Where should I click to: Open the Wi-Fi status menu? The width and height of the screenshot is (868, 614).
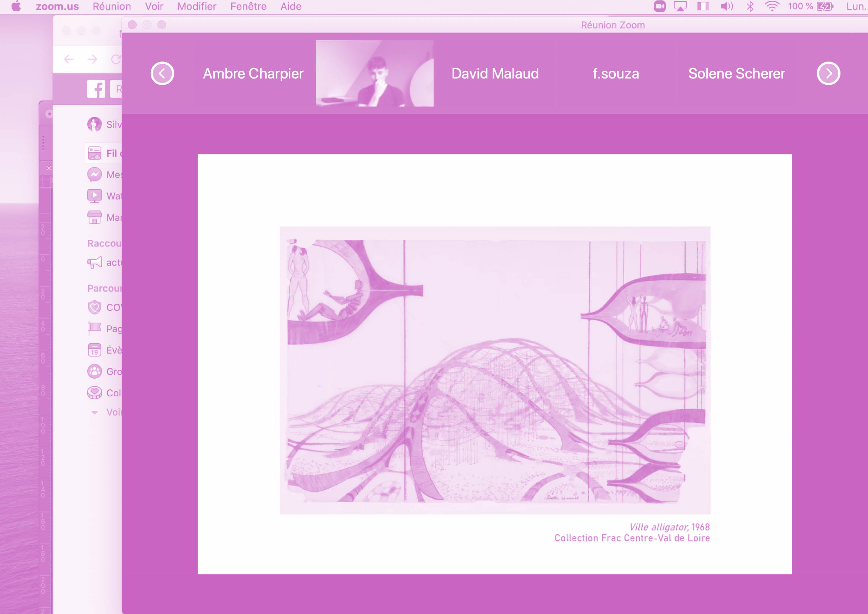point(772,6)
